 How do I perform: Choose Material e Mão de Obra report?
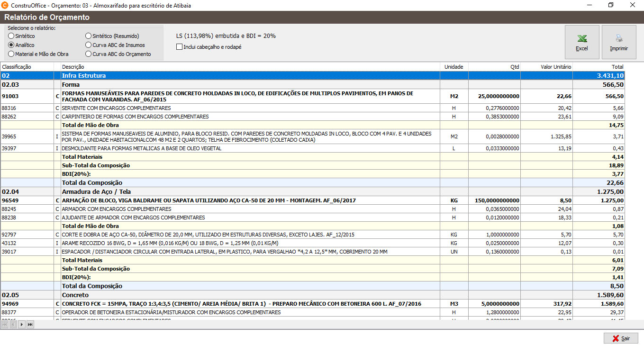pyautogui.click(x=38, y=54)
